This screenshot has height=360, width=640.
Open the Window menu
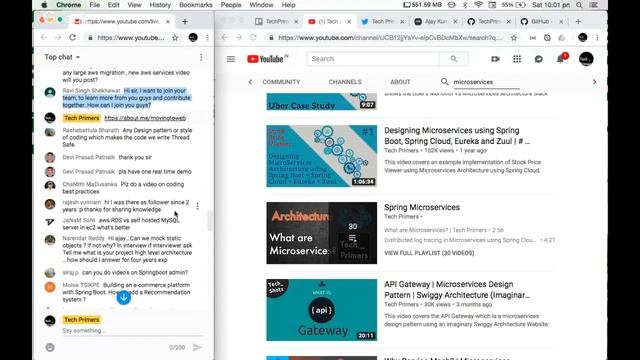click(261, 5)
